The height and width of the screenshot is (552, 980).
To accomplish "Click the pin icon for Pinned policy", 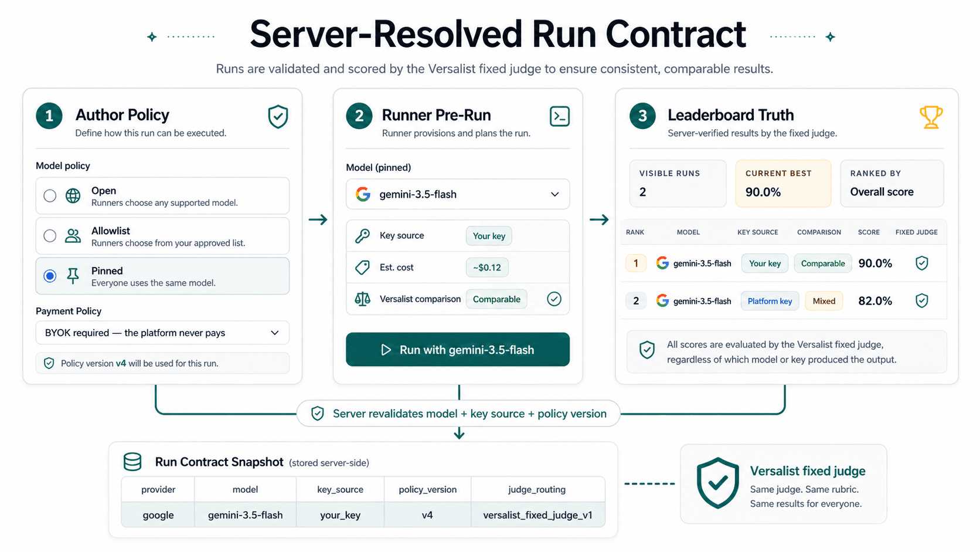I will (73, 276).
